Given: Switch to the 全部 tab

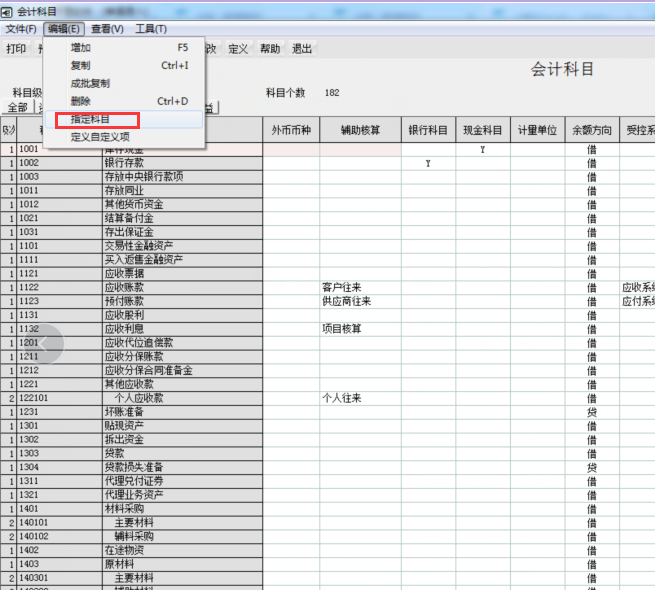Looking at the screenshot, I should tap(18, 107).
